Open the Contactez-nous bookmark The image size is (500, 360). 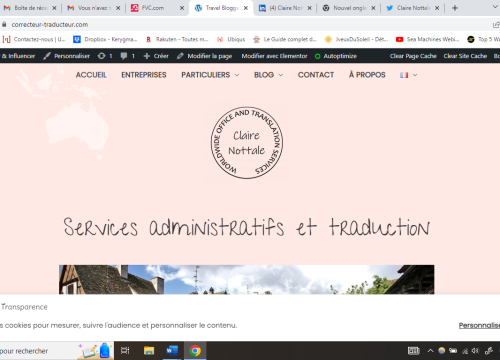tap(34, 39)
